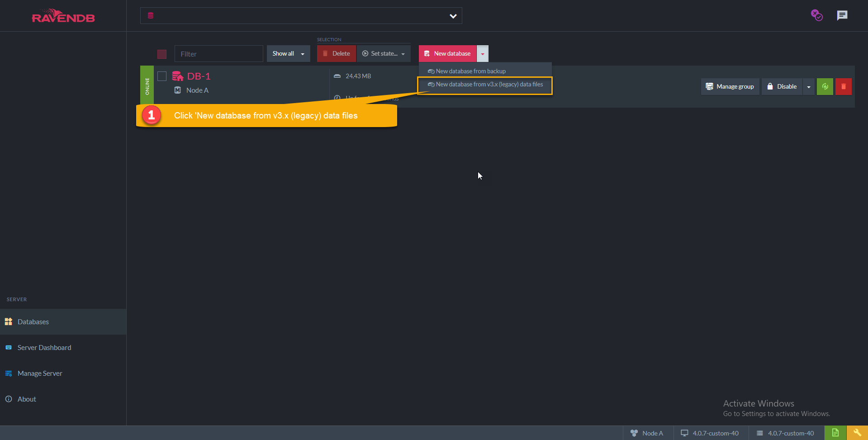Viewport: 868px width, 440px height.
Task: Click the Delete selection button
Action: click(337, 53)
